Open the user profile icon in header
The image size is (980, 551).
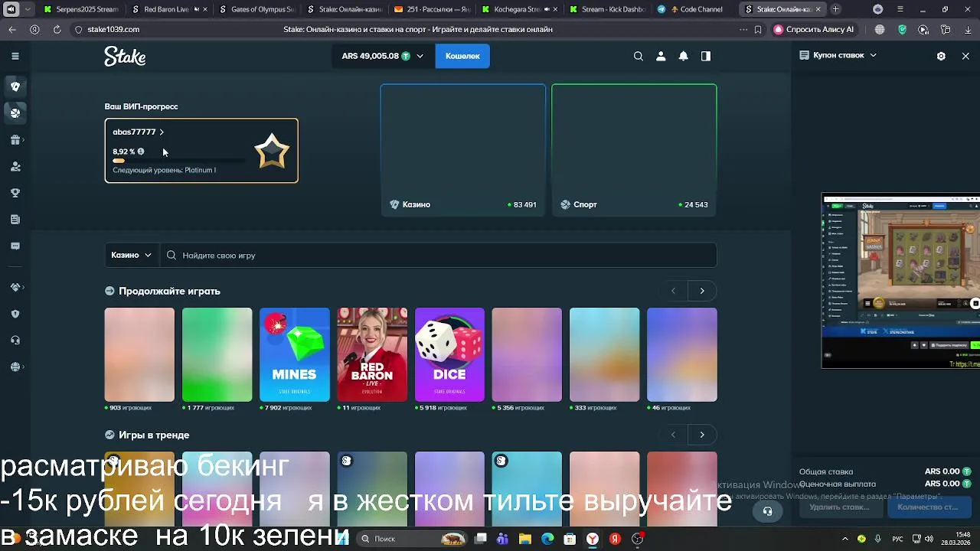(x=661, y=56)
